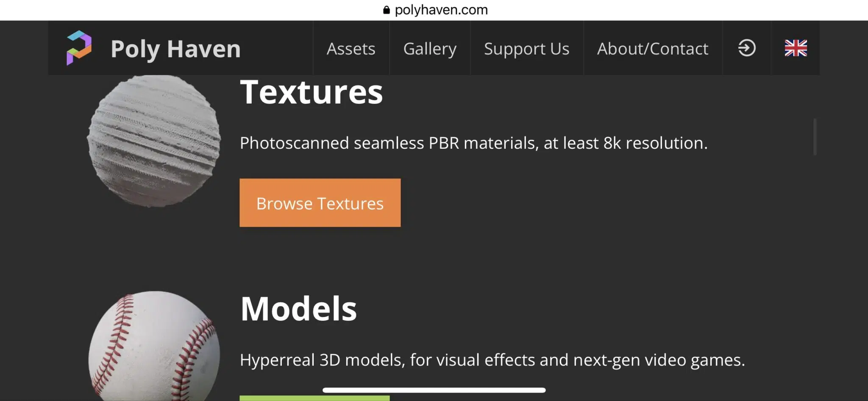Click the Poly Haven site title text
Screen dimensions: 868x401
pos(175,49)
